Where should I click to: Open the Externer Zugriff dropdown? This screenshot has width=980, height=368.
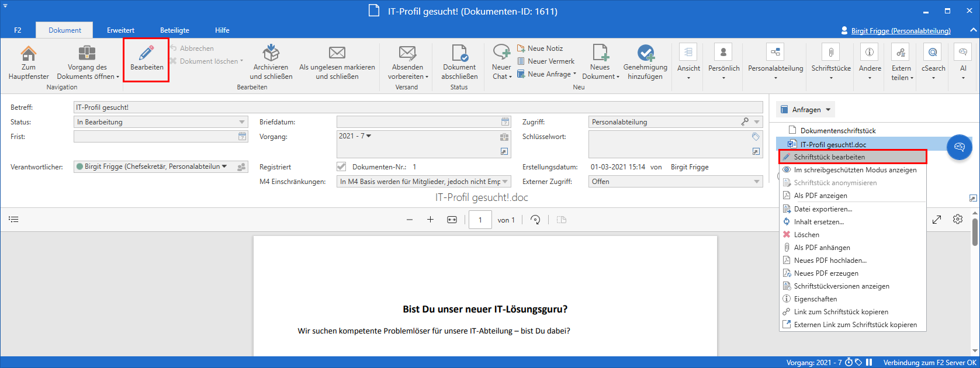[756, 182]
